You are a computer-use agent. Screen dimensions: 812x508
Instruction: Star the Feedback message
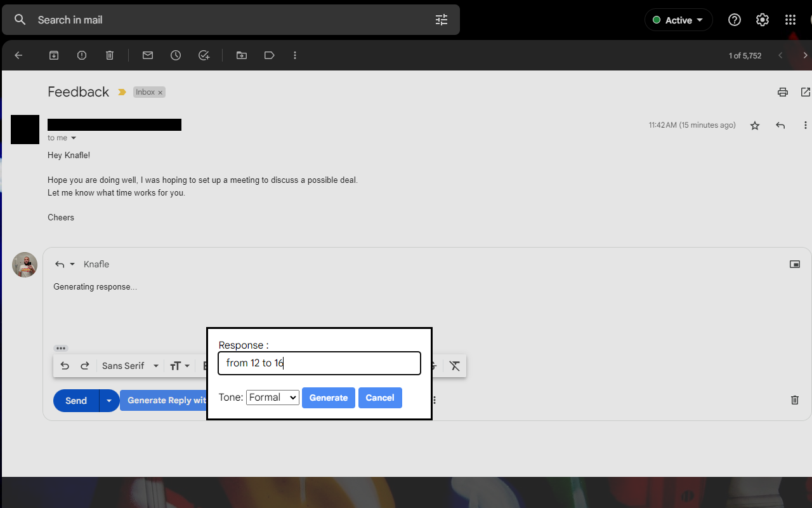tap(754, 125)
